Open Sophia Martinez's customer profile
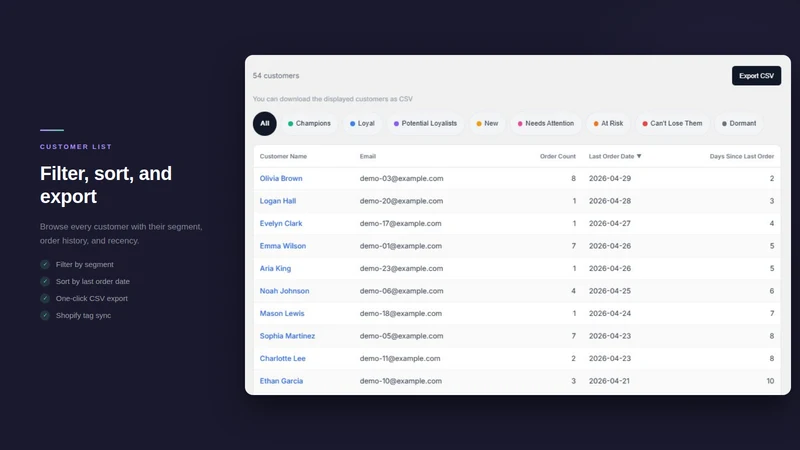Image resolution: width=800 pixels, height=450 pixels. click(x=287, y=336)
